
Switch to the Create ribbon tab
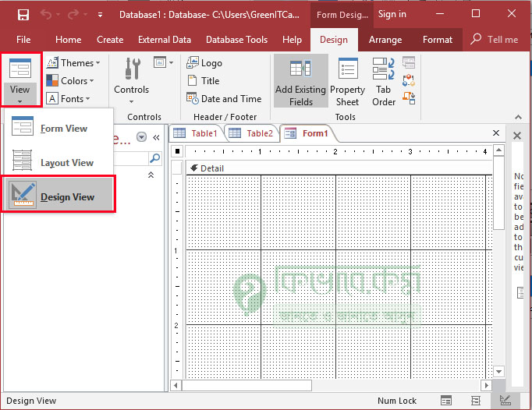pyautogui.click(x=110, y=40)
